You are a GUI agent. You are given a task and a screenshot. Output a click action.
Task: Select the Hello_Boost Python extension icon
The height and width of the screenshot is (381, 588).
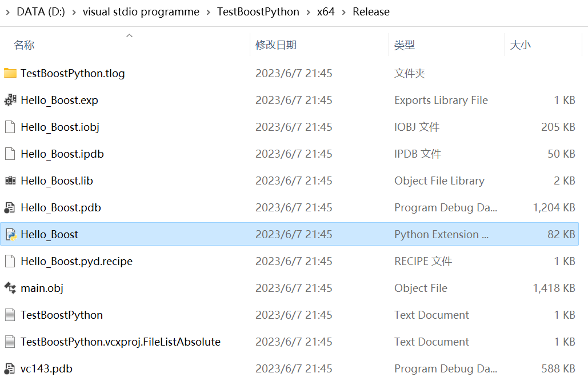(x=10, y=234)
